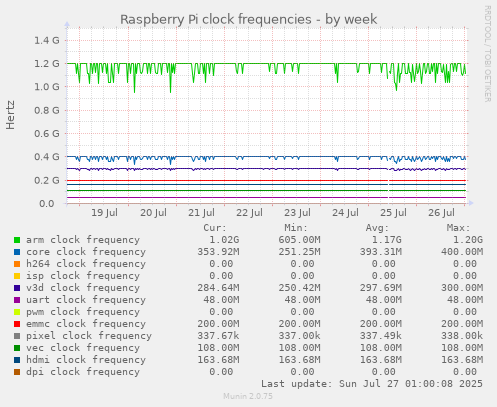Click the '20 Jul' x-axis label
Screen dimensions: 497x407
point(153,213)
